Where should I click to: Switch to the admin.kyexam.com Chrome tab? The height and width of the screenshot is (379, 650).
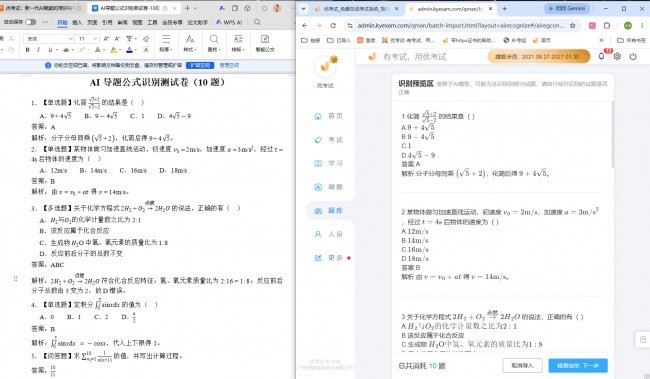[450, 8]
